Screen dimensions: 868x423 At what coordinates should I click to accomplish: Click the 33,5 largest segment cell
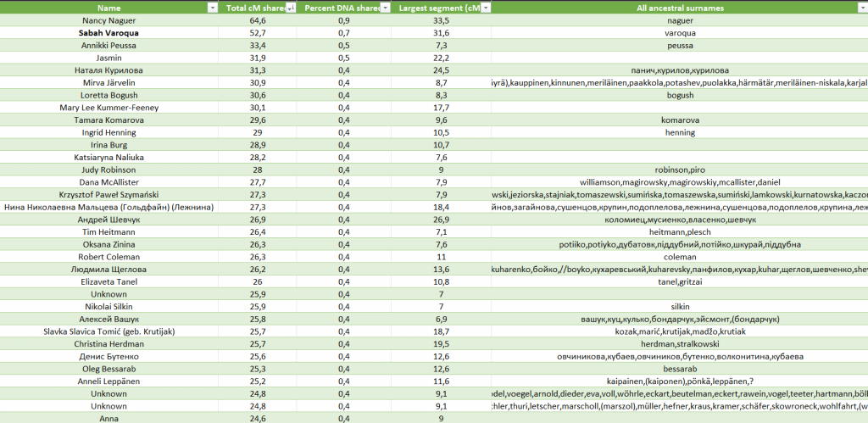(441, 20)
